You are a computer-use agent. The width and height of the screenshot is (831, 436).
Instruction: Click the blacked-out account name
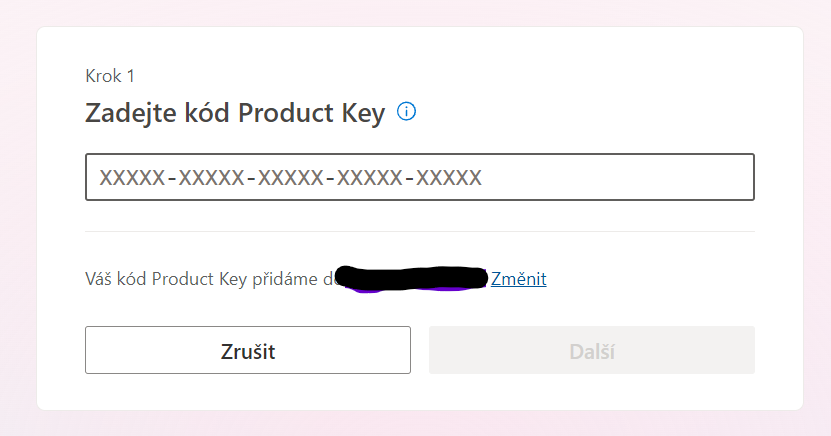[x=412, y=279]
